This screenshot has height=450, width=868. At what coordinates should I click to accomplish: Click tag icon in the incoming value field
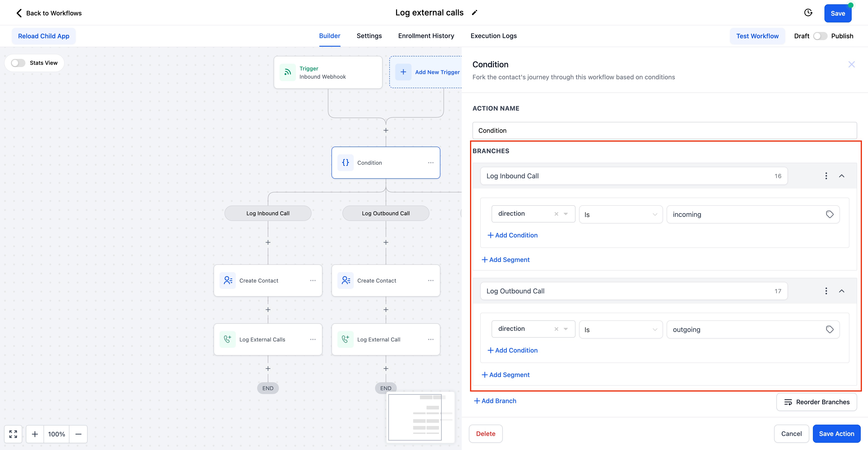coord(830,214)
